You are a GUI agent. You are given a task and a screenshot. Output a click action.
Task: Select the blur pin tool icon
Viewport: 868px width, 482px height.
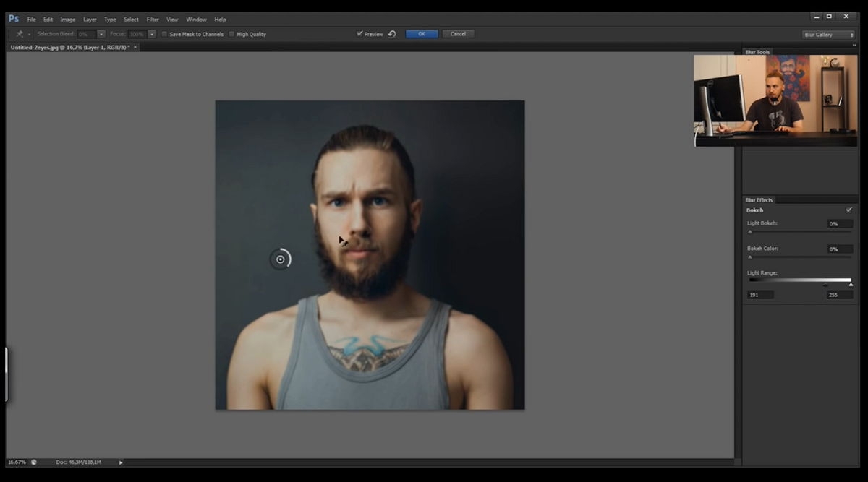[20, 34]
